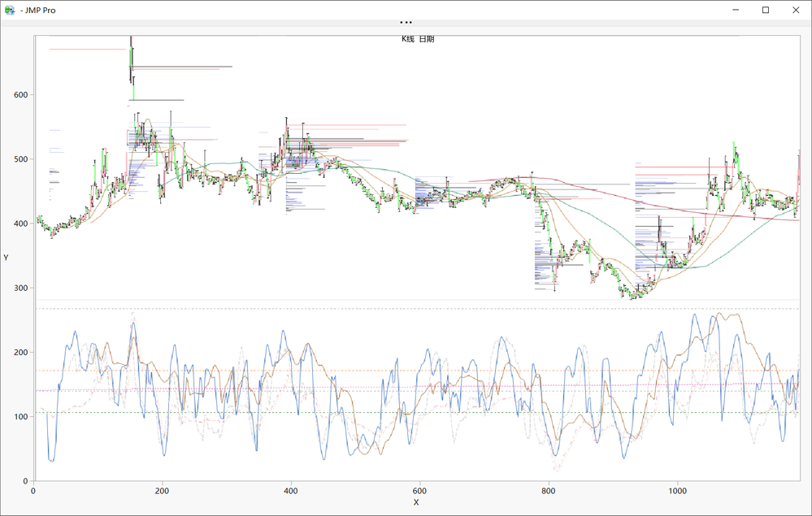Expand the hidden menu bar dots
The height and width of the screenshot is (516, 812).
coord(406,22)
